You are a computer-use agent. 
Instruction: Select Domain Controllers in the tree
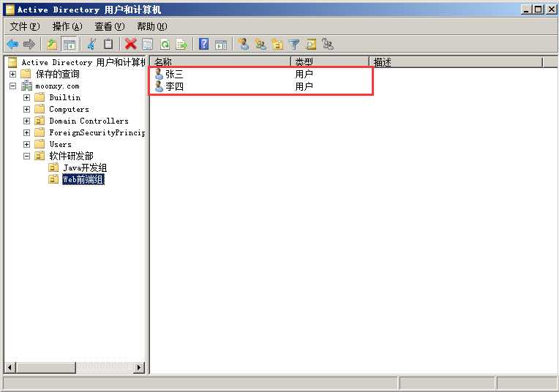89,121
